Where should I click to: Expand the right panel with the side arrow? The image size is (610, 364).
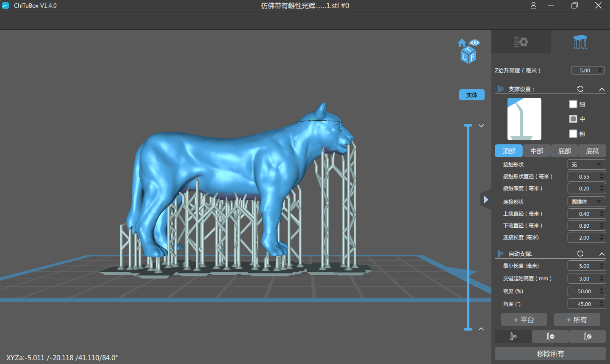pyautogui.click(x=486, y=199)
